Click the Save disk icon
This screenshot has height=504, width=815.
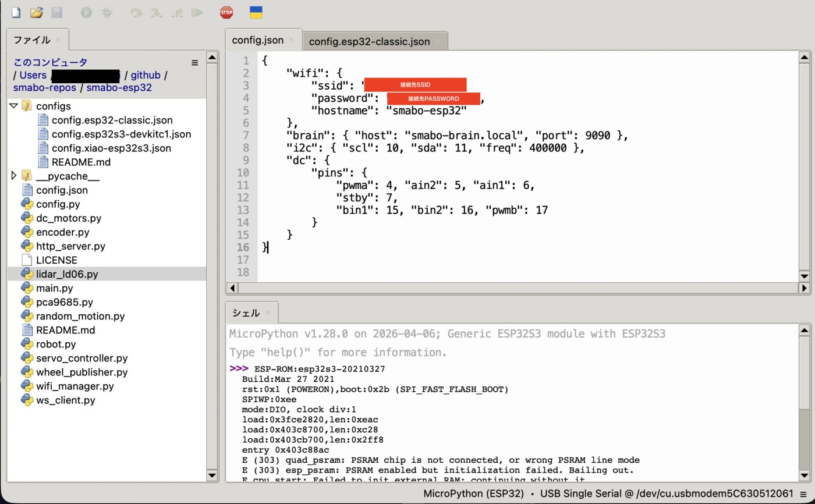tap(56, 12)
